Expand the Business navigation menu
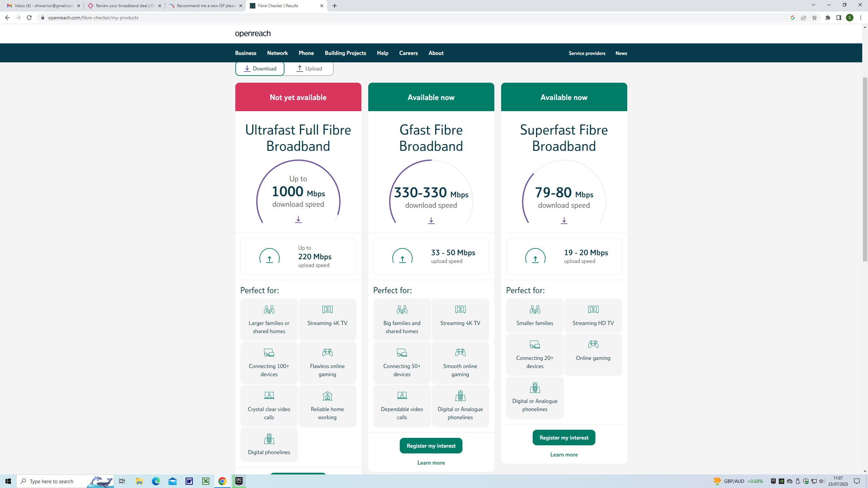This screenshot has width=868, height=488. 245,53
